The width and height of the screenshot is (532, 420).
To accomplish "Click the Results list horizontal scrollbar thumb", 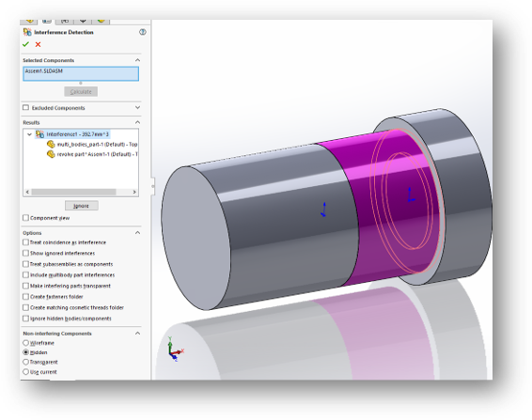I will (73, 192).
